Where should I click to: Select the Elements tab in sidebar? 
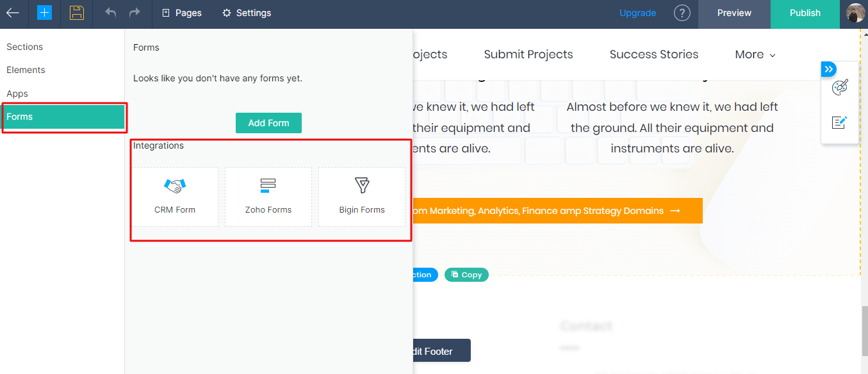[26, 70]
